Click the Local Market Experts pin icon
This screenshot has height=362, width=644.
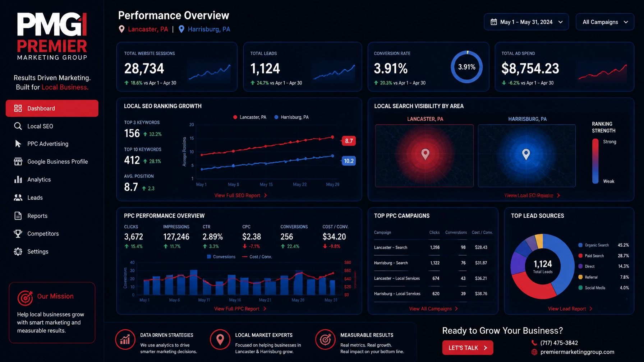pyautogui.click(x=220, y=339)
